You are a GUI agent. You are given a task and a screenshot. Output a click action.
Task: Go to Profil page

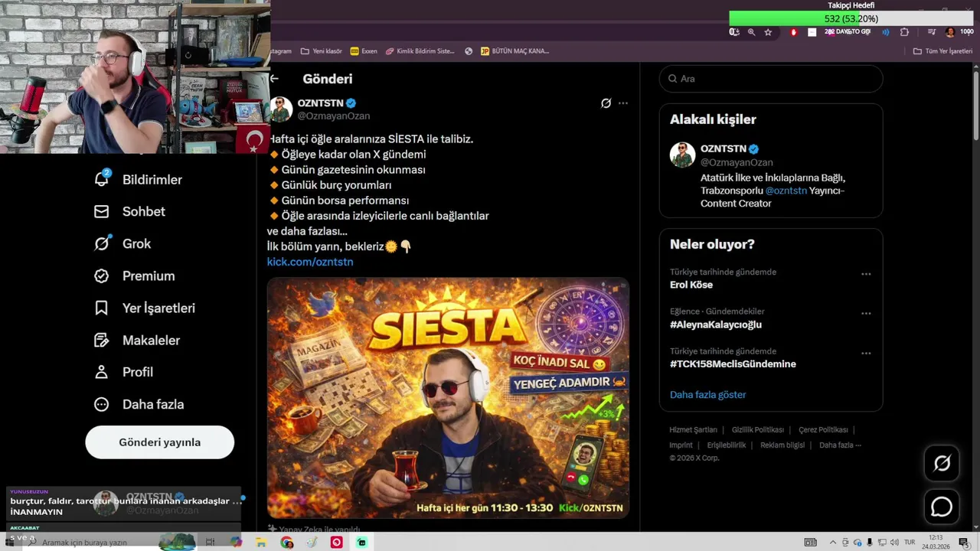pyautogui.click(x=123, y=372)
